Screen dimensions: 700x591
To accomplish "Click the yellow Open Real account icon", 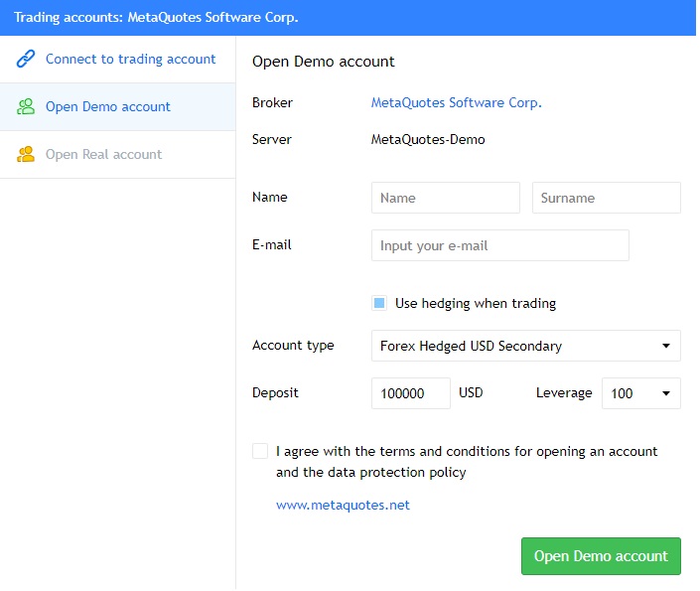I will point(26,155).
